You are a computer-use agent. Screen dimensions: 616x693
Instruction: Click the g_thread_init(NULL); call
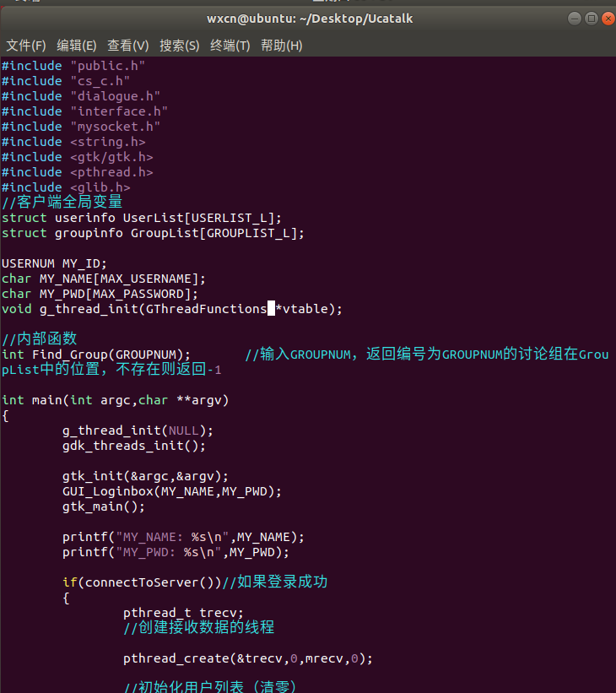tap(138, 430)
